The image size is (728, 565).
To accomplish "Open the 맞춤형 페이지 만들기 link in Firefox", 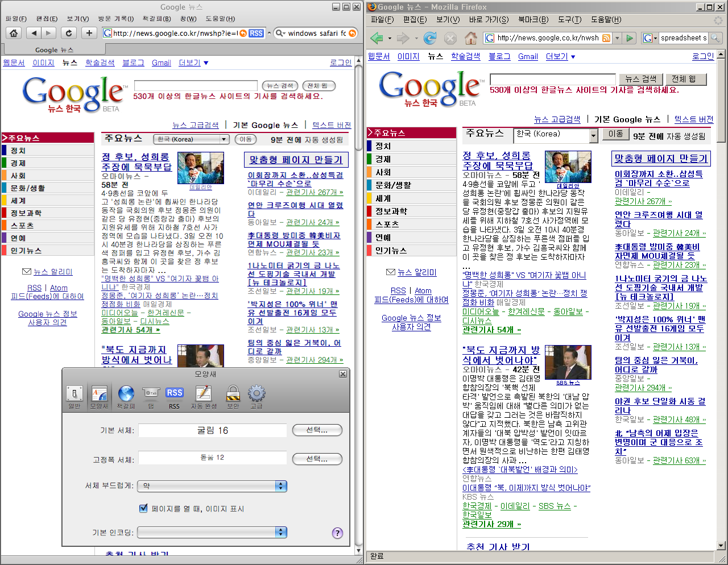I will pos(661,159).
